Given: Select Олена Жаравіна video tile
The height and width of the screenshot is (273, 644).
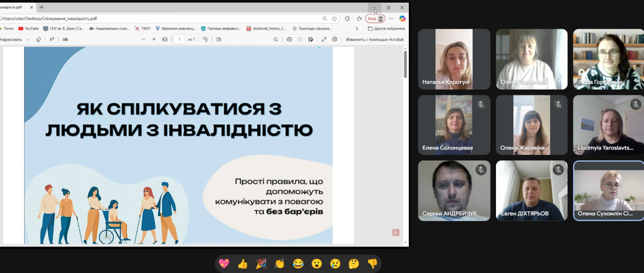Looking at the screenshot, I should [x=532, y=125].
